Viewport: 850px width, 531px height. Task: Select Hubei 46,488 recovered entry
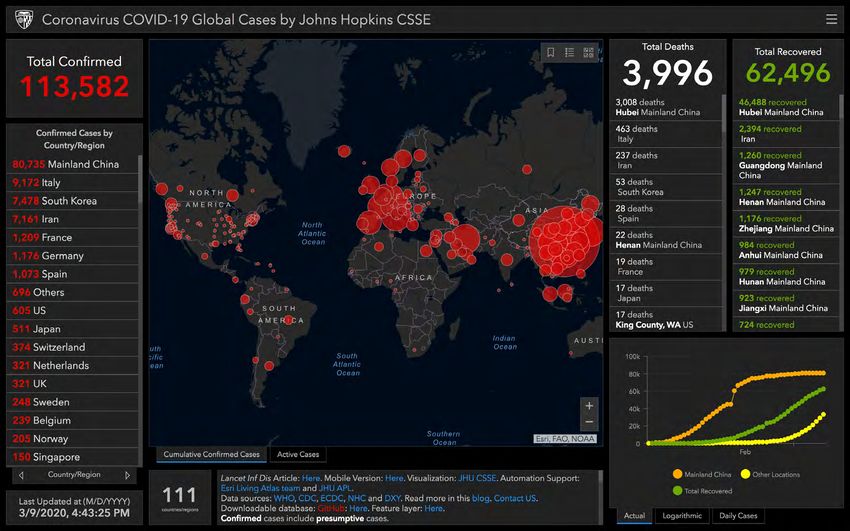pyautogui.click(x=787, y=107)
